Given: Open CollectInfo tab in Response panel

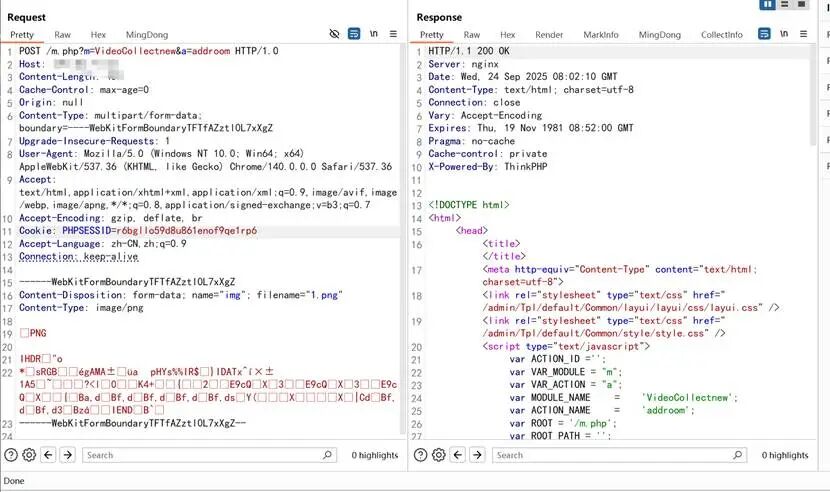Looking at the screenshot, I should point(721,35).
